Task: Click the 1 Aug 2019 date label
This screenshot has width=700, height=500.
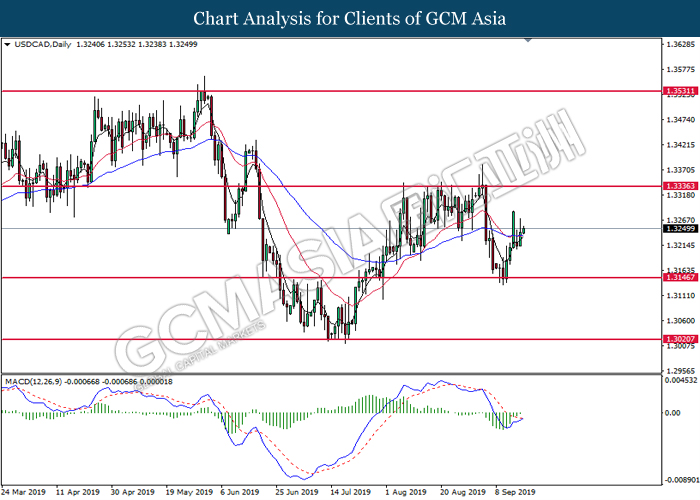Action: (x=406, y=492)
